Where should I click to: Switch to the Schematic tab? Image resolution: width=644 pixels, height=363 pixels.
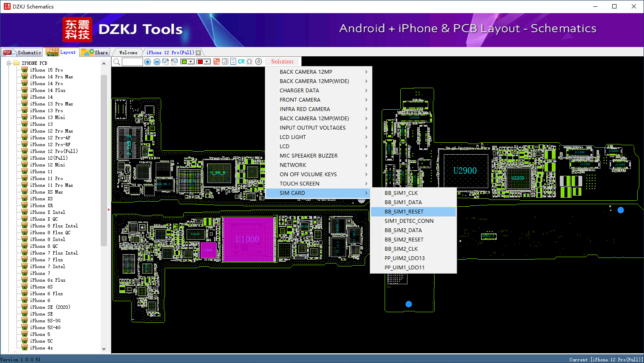coord(22,53)
